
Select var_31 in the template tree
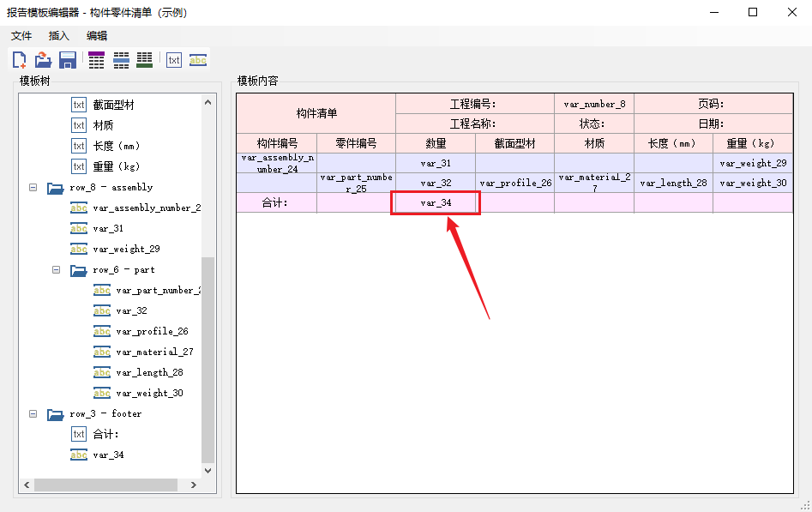point(108,228)
